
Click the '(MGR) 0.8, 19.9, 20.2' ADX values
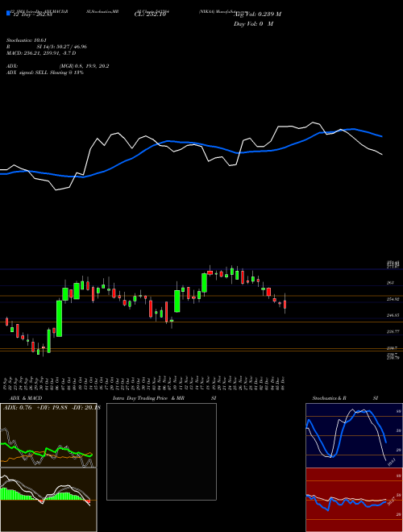(84, 66)
